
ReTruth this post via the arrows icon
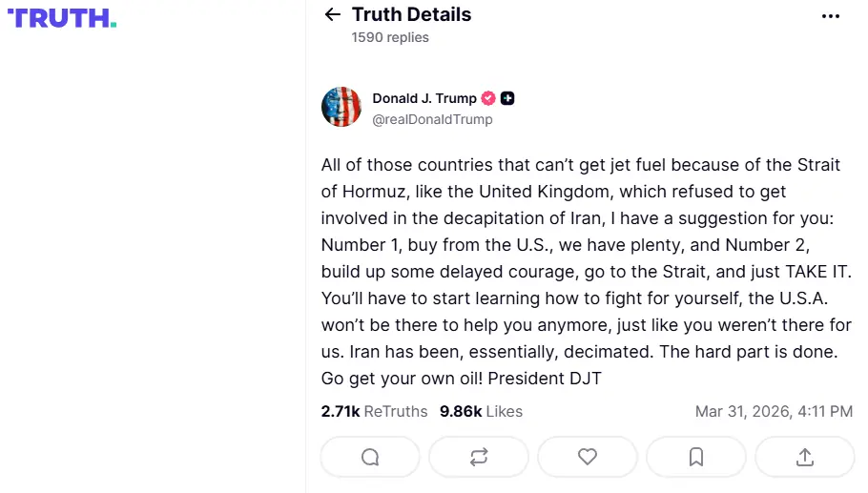(x=479, y=457)
